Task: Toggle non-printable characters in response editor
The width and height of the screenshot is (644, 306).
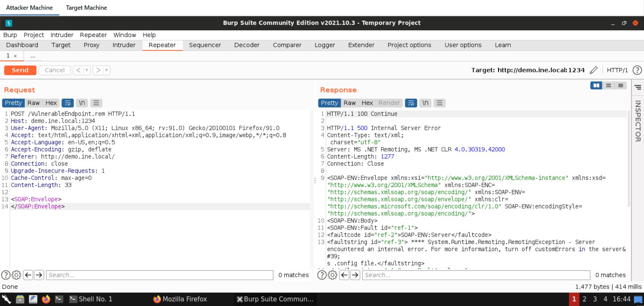Action: (x=425, y=103)
